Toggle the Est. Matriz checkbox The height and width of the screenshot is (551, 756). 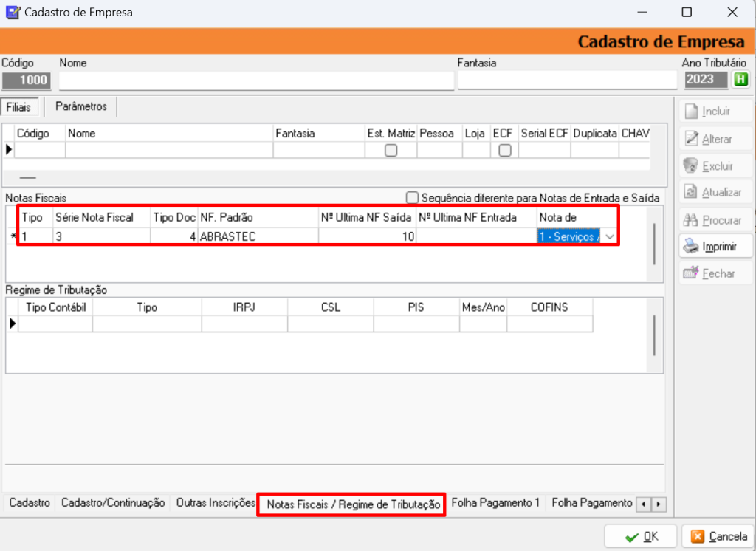(391, 150)
